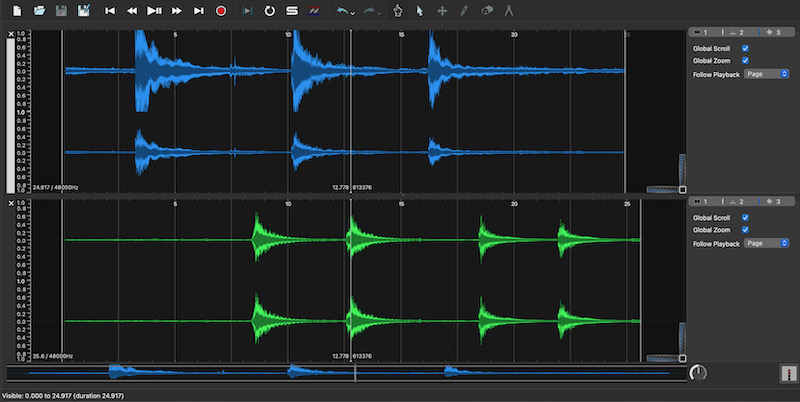
Task: Open the redo history dropdown arrow
Action: (x=379, y=13)
